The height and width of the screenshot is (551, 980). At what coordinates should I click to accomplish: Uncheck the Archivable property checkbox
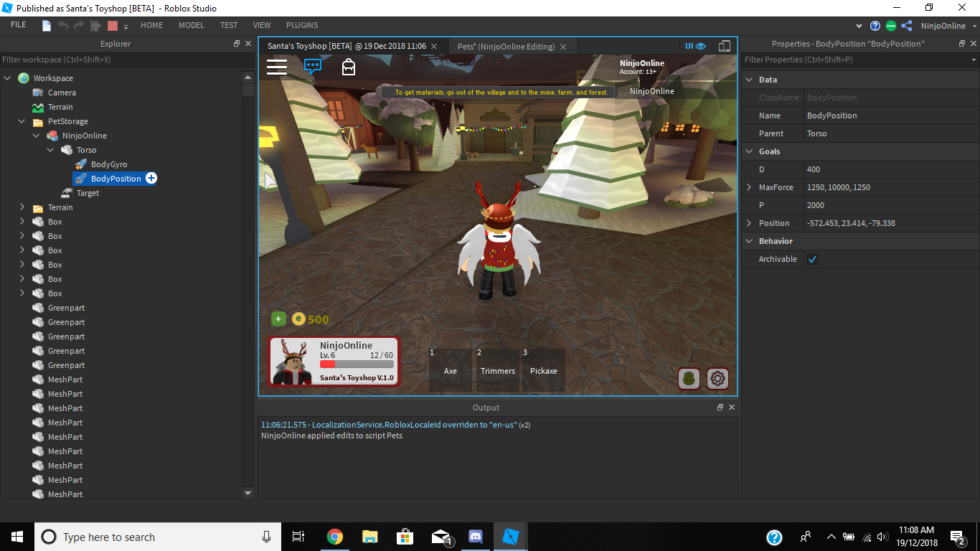[x=812, y=259]
